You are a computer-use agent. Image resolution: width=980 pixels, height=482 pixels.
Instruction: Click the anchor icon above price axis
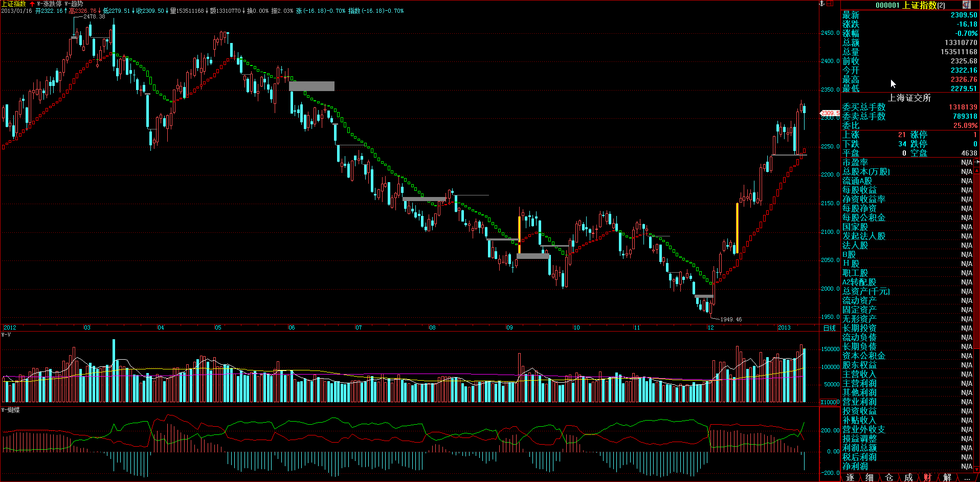pos(822,4)
